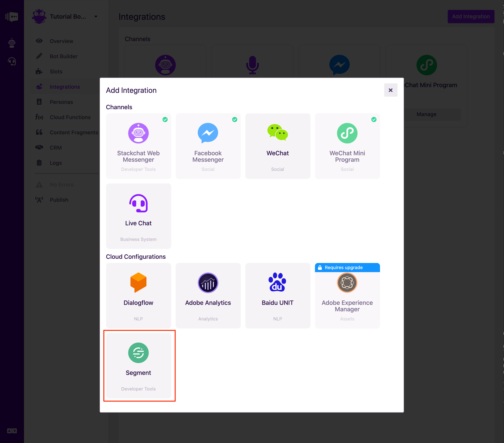Click the "Live Chat" card title
Viewport: 504px width, 443px height.
tap(138, 223)
